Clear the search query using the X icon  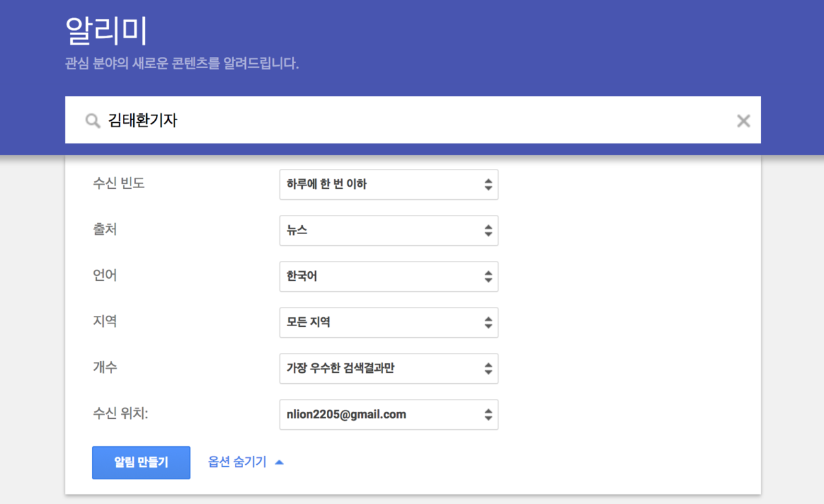tap(743, 120)
